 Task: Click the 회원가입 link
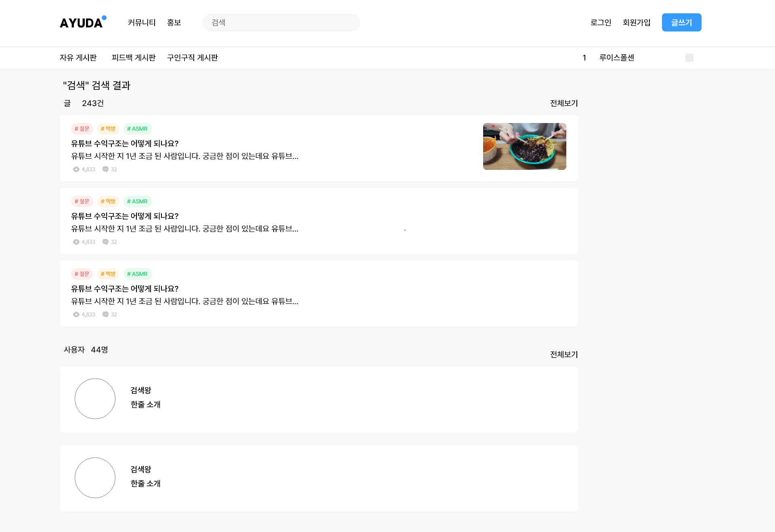637,23
